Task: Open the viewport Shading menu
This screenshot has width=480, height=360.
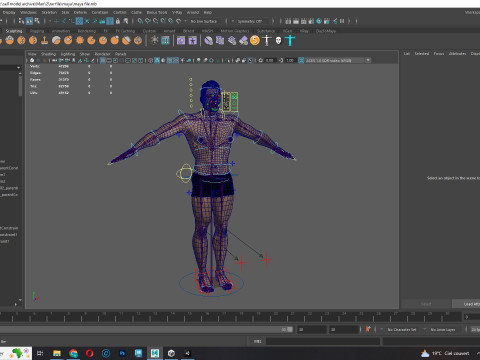Action: 48,54
